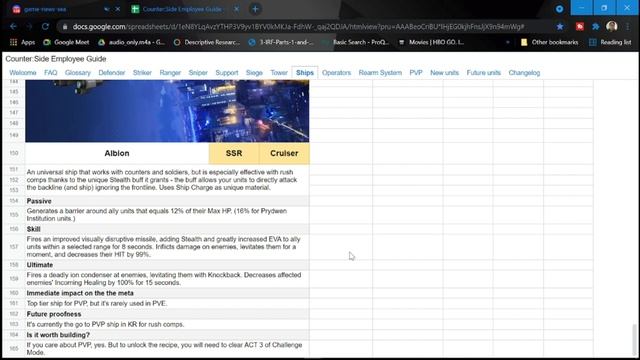Image resolution: width=640 pixels, height=360 pixels.
Task: Expand the bookmarks overflow chevron
Action: (x=507, y=42)
